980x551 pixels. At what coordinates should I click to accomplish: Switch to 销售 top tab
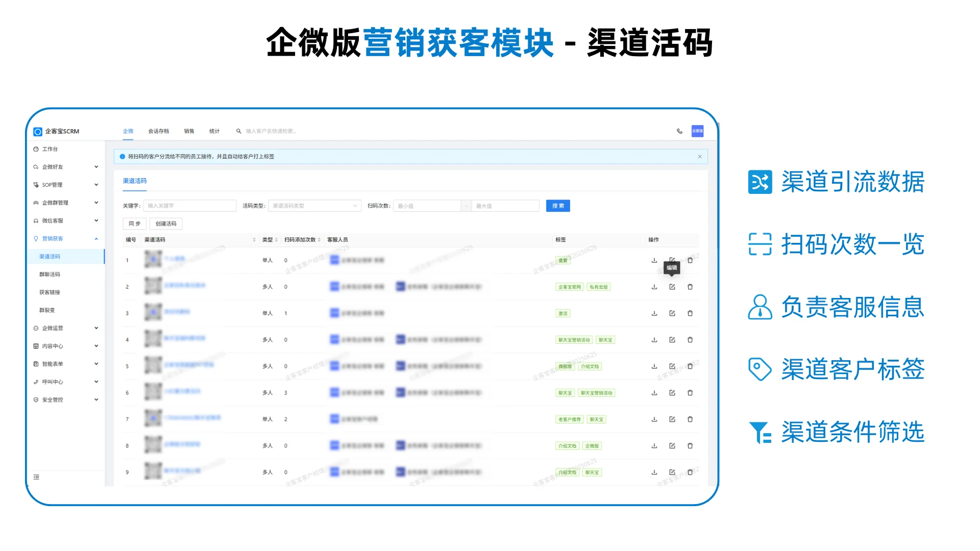coord(189,131)
